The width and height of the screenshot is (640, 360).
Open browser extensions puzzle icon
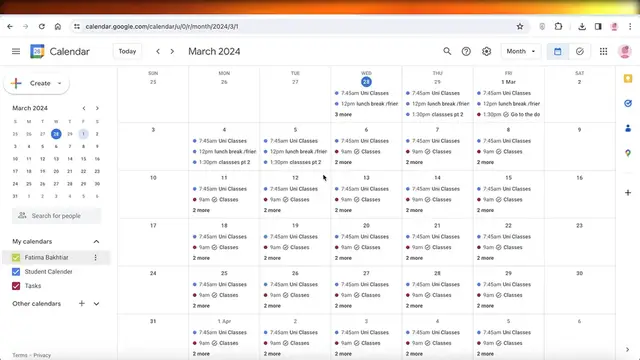click(x=558, y=27)
